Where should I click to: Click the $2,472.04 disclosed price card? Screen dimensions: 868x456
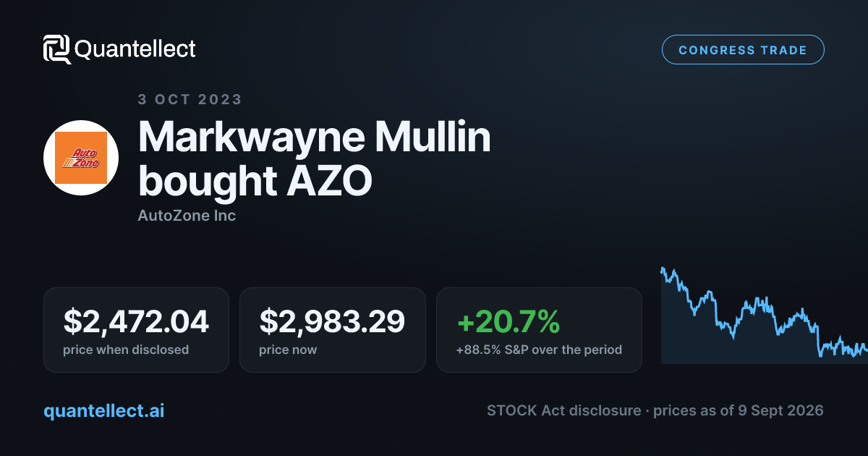(x=136, y=330)
